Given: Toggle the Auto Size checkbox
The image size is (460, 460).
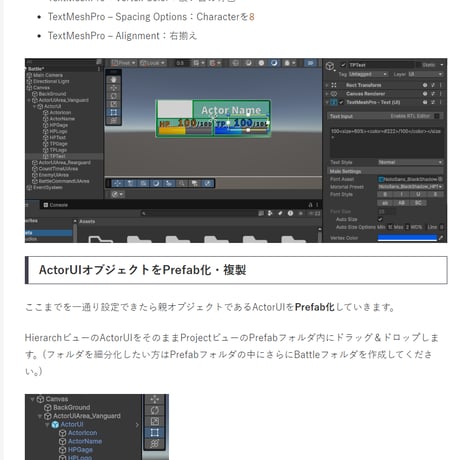Looking at the screenshot, I should coord(380,219).
